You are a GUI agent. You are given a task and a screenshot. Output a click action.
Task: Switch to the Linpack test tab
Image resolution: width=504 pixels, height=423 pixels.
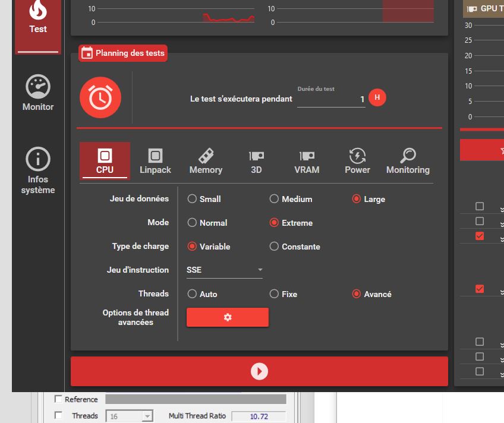(x=155, y=160)
